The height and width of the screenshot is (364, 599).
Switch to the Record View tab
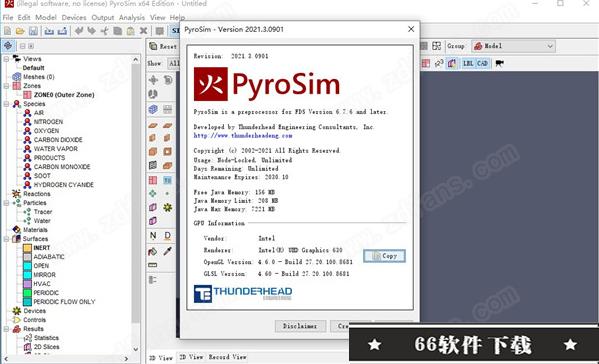pyautogui.click(x=227, y=357)
